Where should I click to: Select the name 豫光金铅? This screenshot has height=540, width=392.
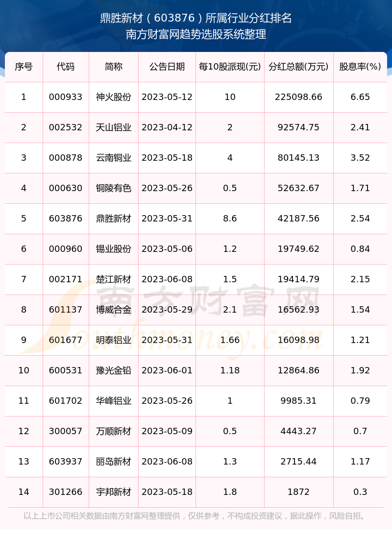pyautogui.click(x=114, y=370)
